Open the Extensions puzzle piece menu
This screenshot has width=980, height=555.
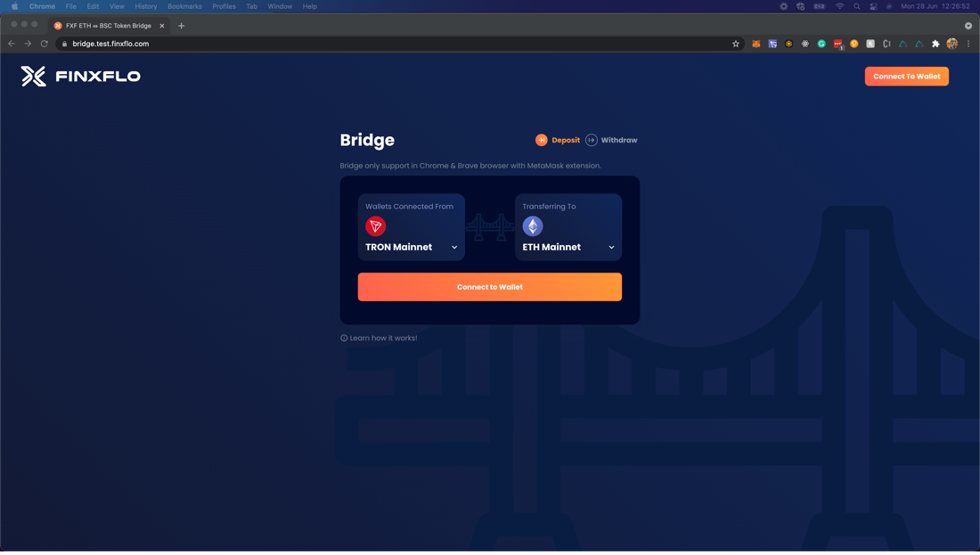click(x=935, y=44)
